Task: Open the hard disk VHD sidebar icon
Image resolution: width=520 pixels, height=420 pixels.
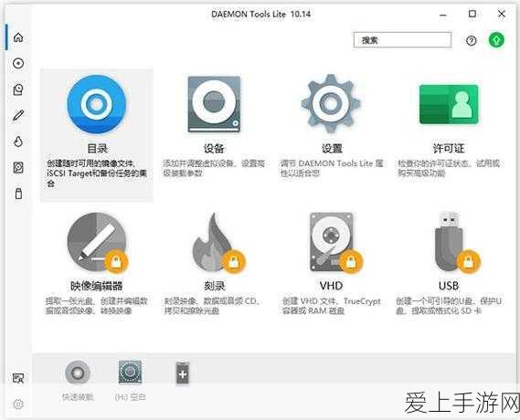Action: click(18, 168)
